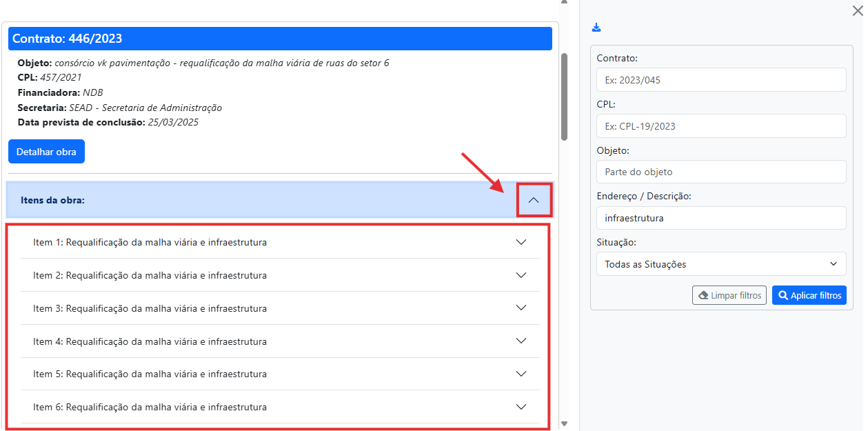Click the blue download icon
Image resolution: width=868 pixels, height=431 pixels.
(x=596, y=28)
